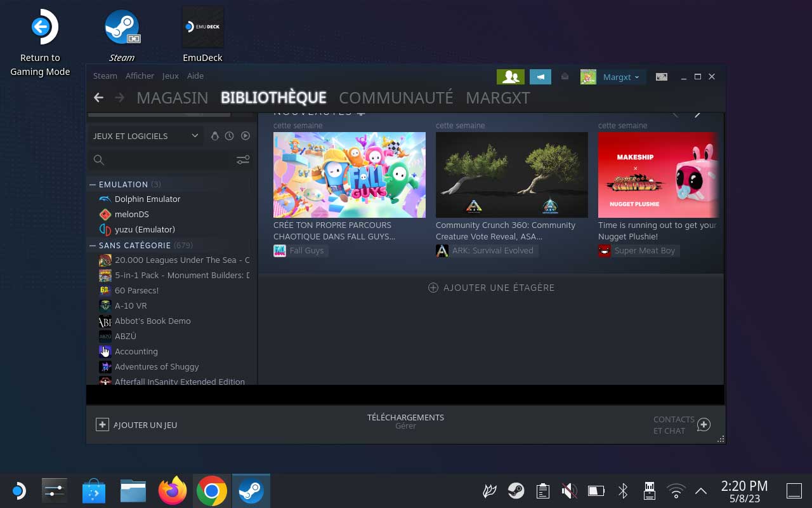Click Ajouter une étagère button
The width and height of the screenshot is (812, 508).
[492, 288]
